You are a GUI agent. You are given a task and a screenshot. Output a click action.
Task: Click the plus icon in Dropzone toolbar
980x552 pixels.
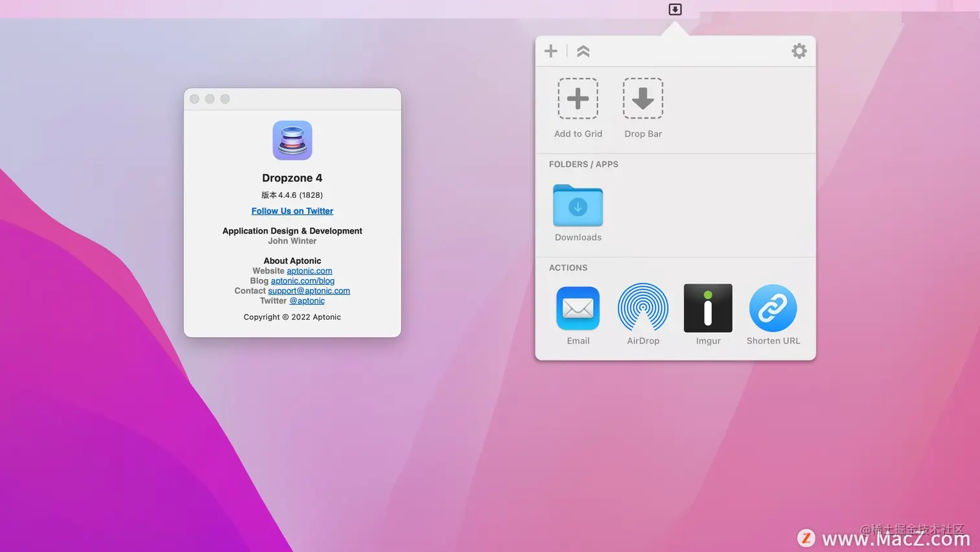click(x=551, y=51)
